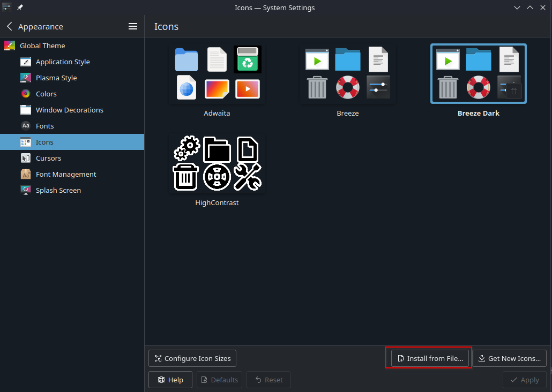The image size is (552, 392).
Task: Click the HighContrast theme label
Action: pyautogui.click(x=217, y=202)
